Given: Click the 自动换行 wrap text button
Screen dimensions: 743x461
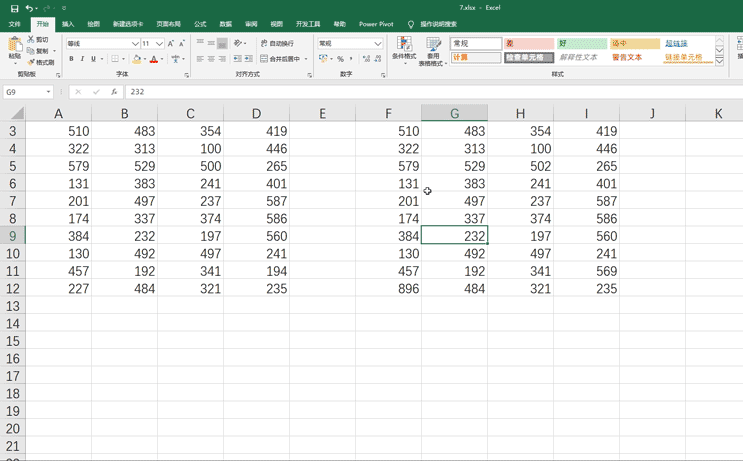Looking at the screenshot, I should [277, 43].
